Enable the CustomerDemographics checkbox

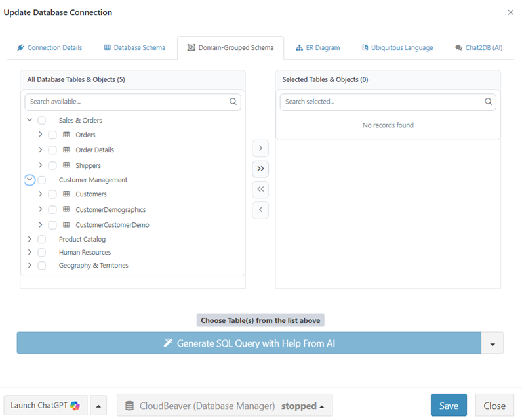click(52, 210)
